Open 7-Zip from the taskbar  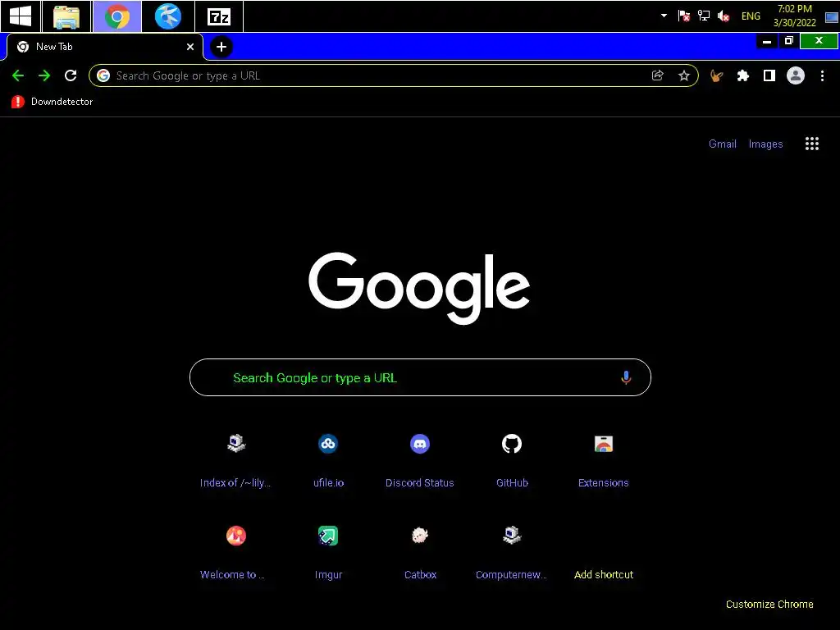218,16
